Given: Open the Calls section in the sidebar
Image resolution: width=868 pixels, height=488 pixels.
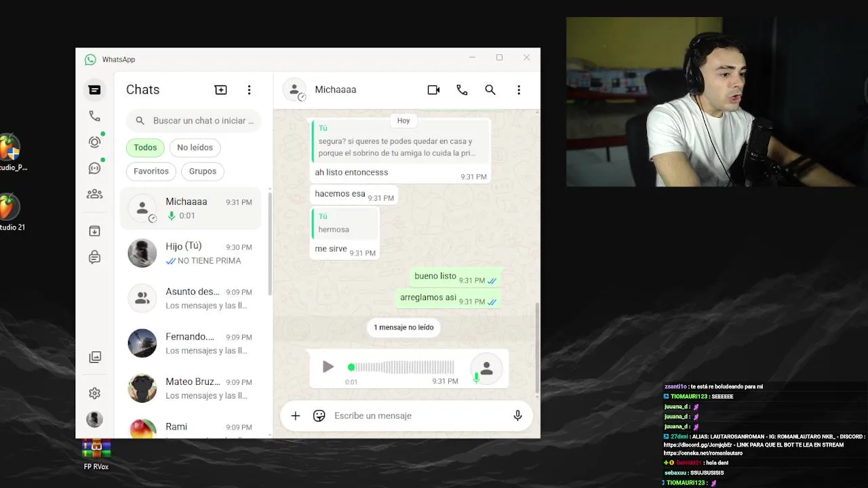Looking at the screenshot, I should pos(94,116).
